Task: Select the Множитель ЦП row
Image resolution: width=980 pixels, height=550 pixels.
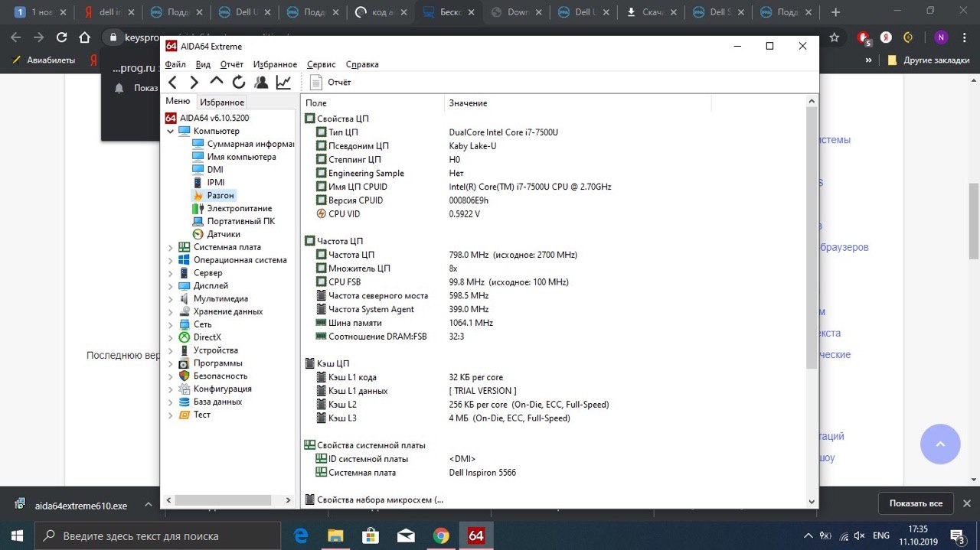Action: (554, 268)
